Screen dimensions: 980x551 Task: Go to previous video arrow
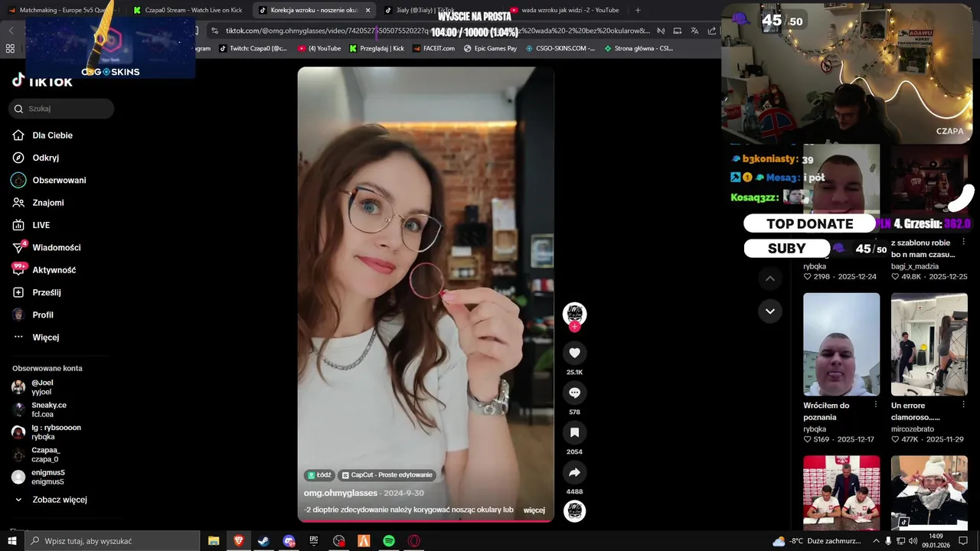769,279
